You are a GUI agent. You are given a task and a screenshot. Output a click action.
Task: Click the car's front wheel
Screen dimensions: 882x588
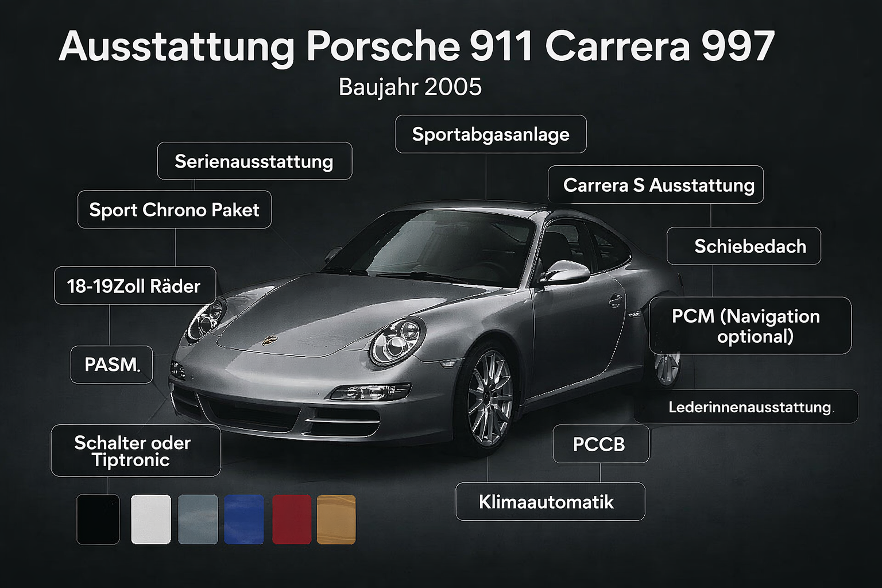(x=489, y=398)
